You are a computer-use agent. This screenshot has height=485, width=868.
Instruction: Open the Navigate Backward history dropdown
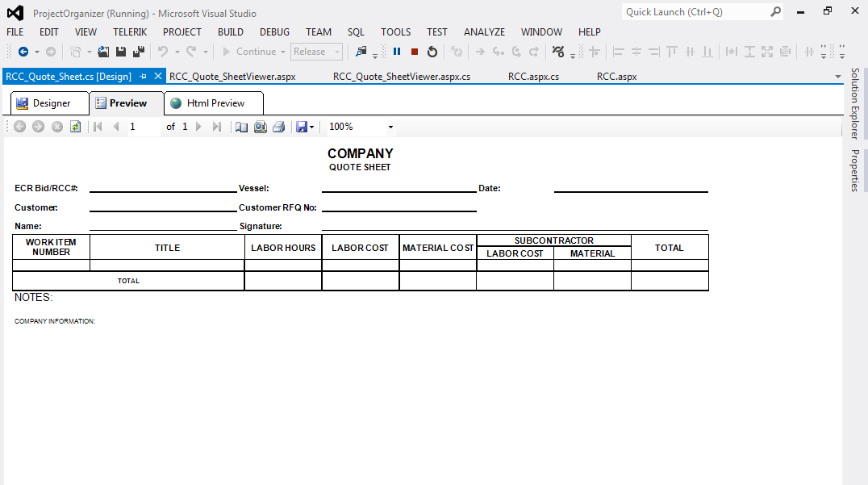(37, 52)
